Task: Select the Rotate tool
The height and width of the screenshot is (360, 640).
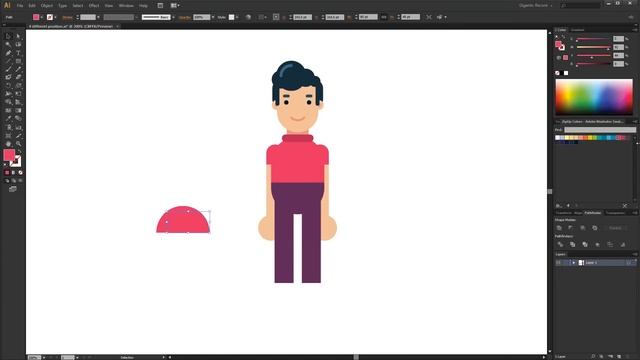Action: click(8, 86)
